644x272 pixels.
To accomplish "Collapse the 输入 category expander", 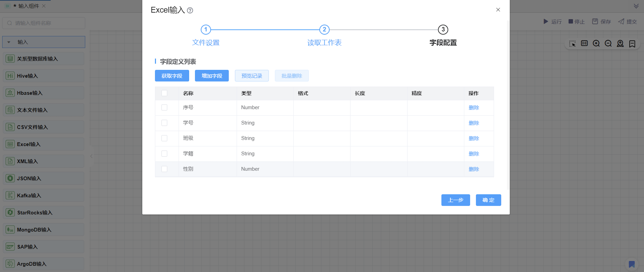I will click(x=9, y=42).
